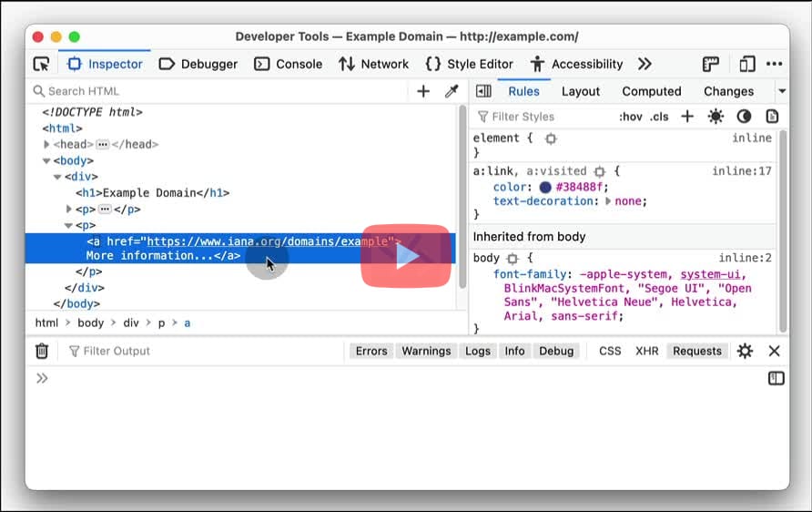This screenshot has height=512, width=812.
Task: Expand the head element node
Action: 46,144
